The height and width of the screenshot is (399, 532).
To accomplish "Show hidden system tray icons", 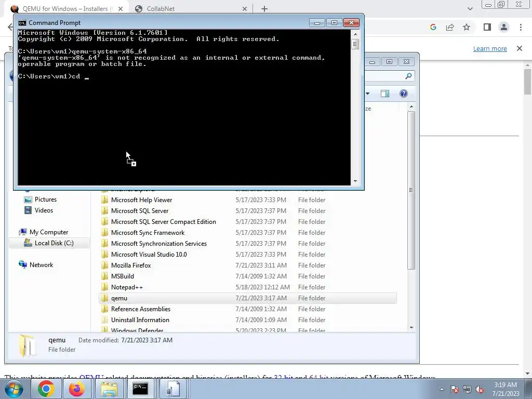I will pyautogui.click(x=442, y=390).
